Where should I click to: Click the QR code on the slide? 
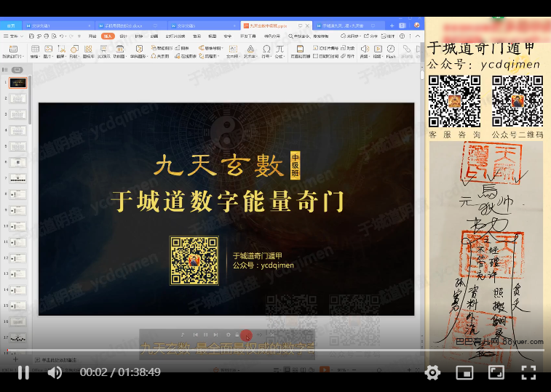coord(194,260)
